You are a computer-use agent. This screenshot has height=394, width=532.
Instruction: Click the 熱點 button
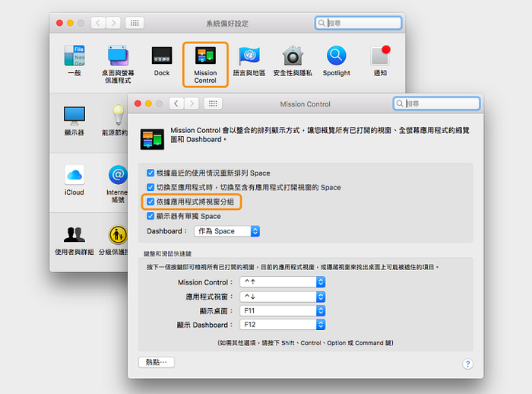click(x=157, y=362)
